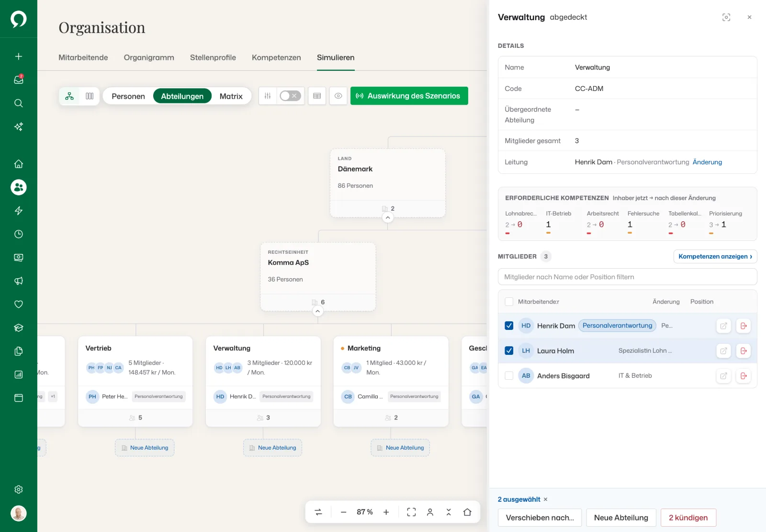Click the Änderung link next to Leitung
766x532 pixels.
click(707, 162)
